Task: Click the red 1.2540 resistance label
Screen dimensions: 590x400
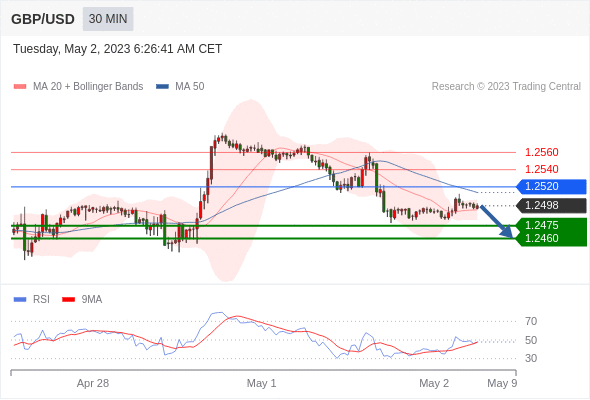Action: click(541, 169)
